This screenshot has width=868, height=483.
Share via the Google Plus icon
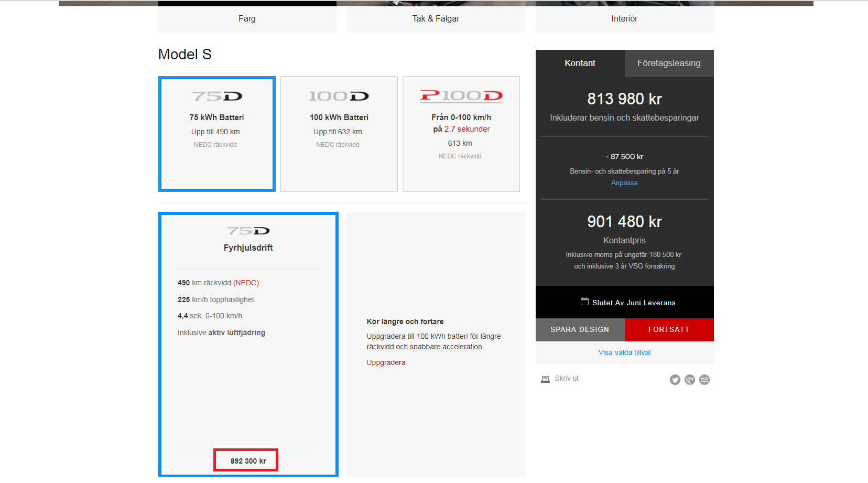(690, 380)
